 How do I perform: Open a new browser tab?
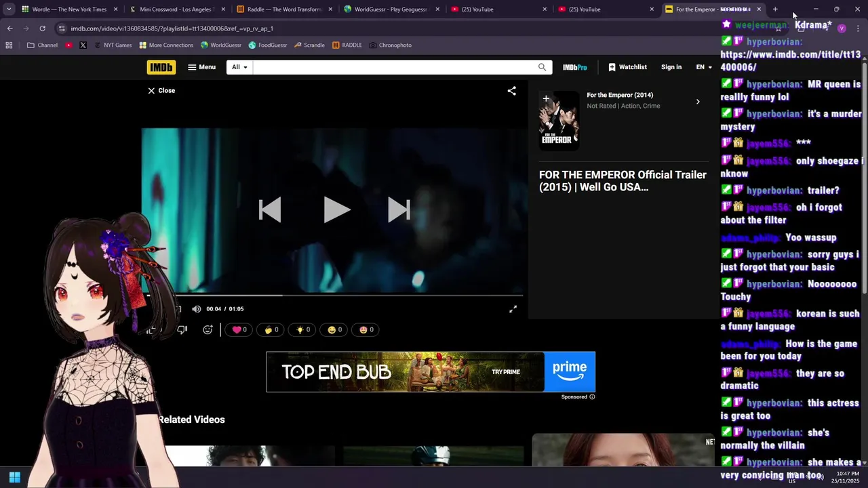coord(775,9)
